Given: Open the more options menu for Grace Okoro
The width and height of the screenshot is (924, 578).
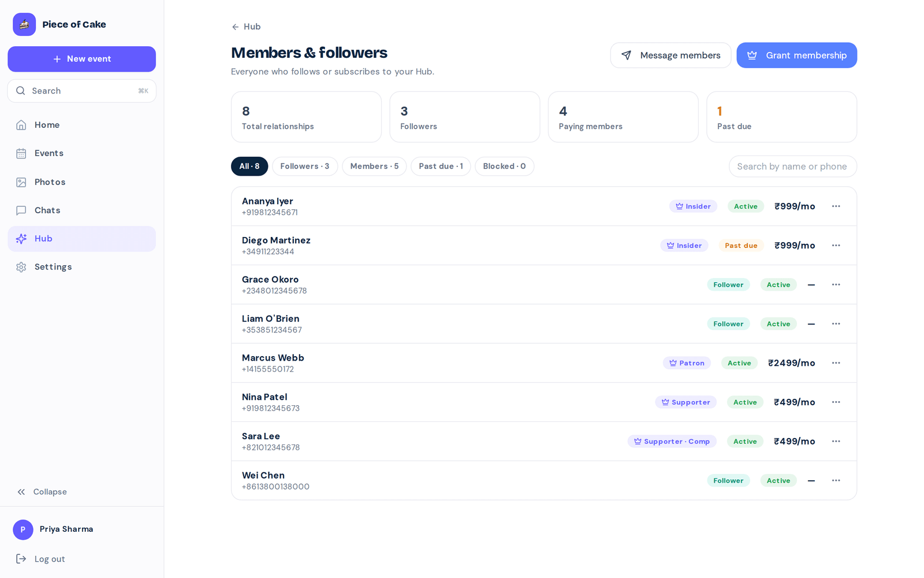Looking at the screenshot, I should tap(836, 285).
